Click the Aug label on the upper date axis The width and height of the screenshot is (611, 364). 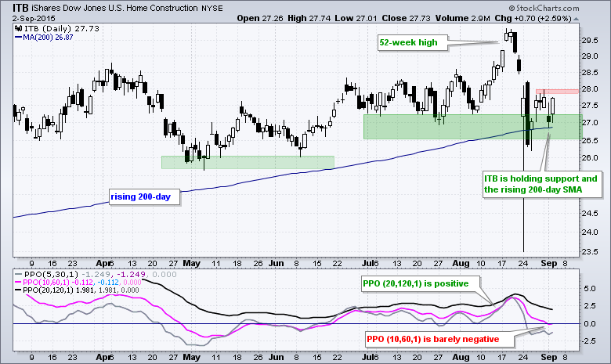click(461, 263)
